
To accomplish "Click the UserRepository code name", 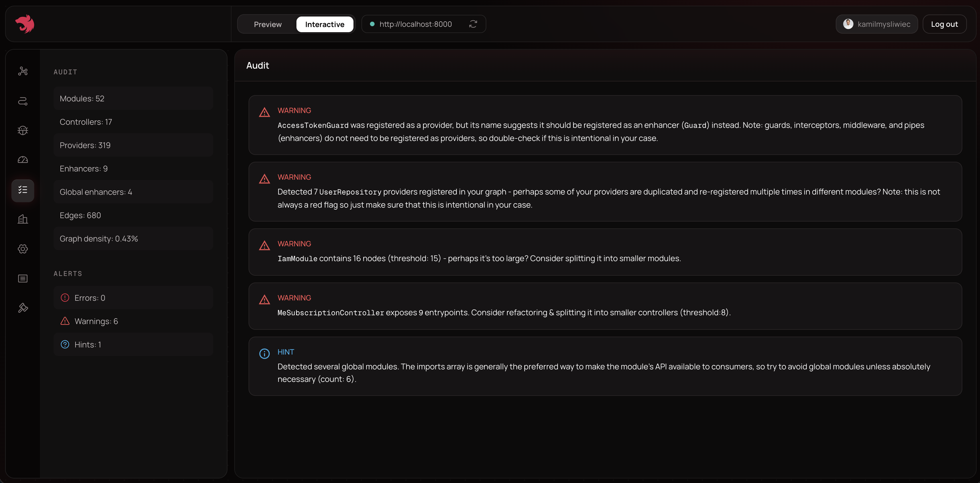I will [350, 192].
